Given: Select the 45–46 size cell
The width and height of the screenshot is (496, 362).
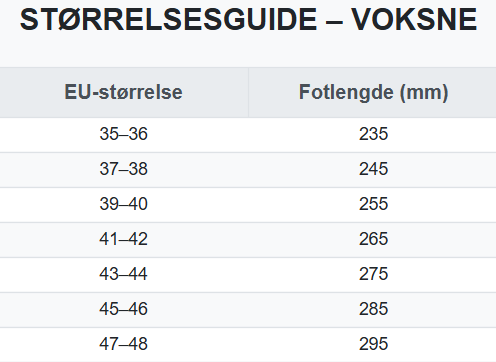Looking at the screenshot, I should point(124,309).
